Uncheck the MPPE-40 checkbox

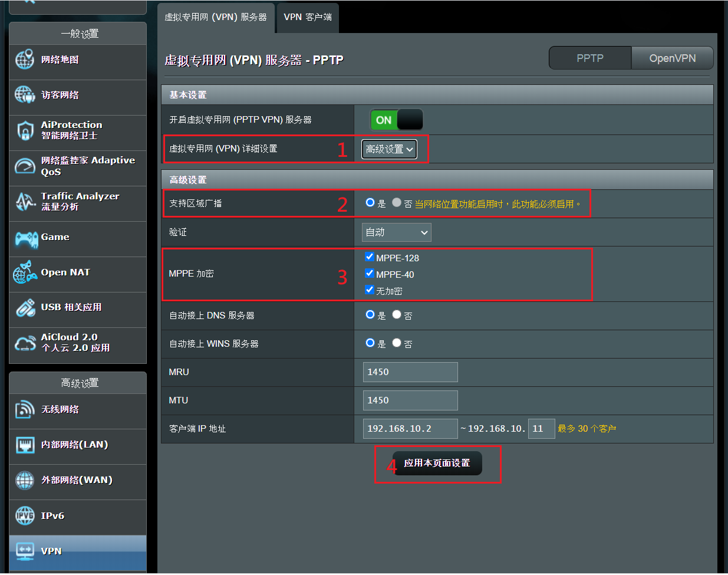(x=370, y=273)
